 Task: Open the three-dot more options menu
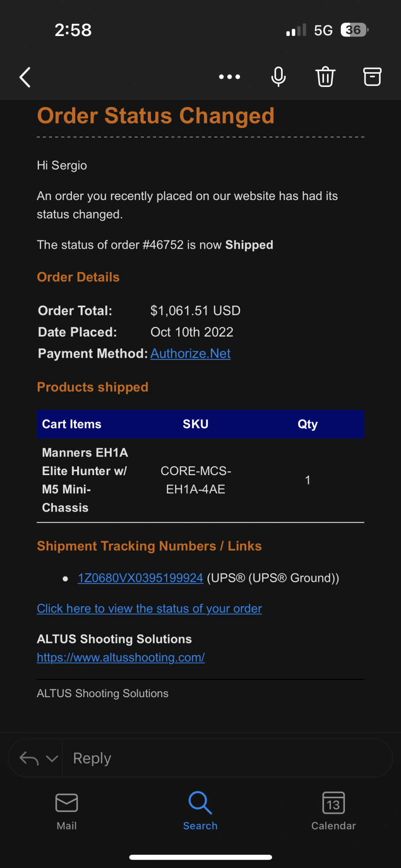tap(230, 77)
